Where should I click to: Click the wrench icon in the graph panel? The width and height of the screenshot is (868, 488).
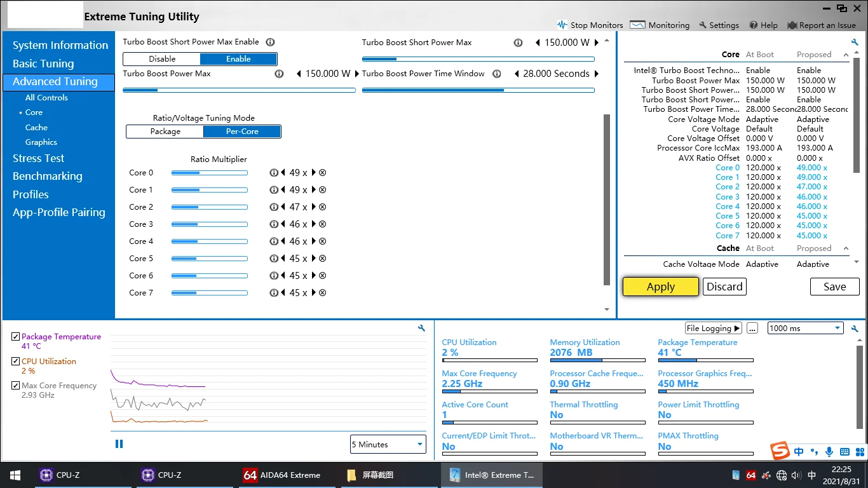coord(421,328)
